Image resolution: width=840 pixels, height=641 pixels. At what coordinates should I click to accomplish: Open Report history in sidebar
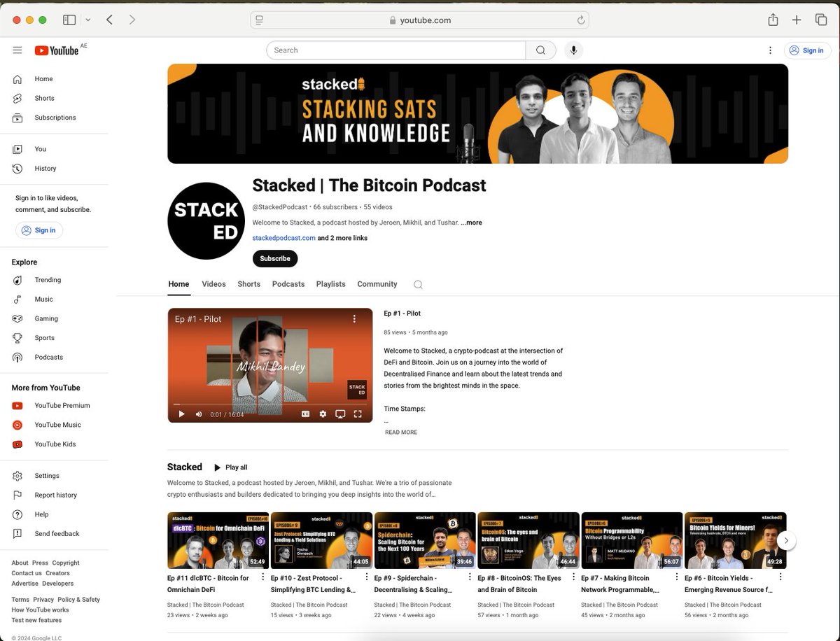[55, 495]
